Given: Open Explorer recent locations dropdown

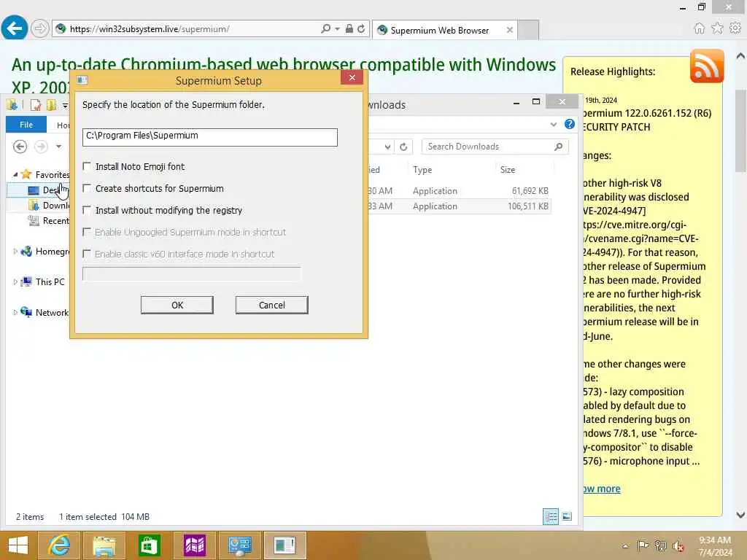Looking at the screenshot, I should click(58, 146).
